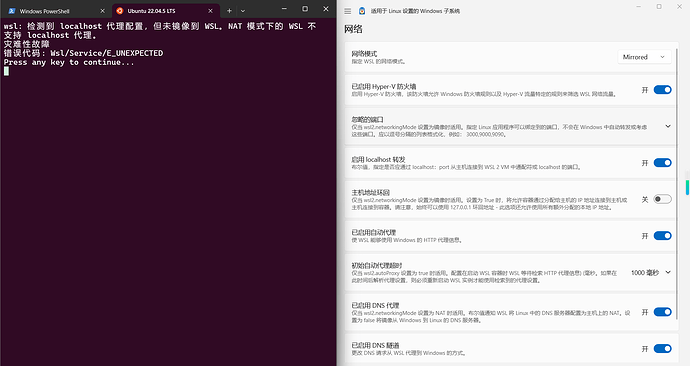This screenshot has height=366, width=690.
Task: Maximize the Windows Terminal window
Action: pos(305,9)
